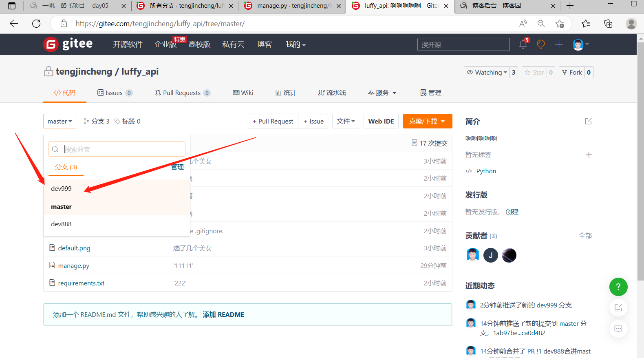Select master in branch list
The image size is (644, 358).
[x=117, y=206]
